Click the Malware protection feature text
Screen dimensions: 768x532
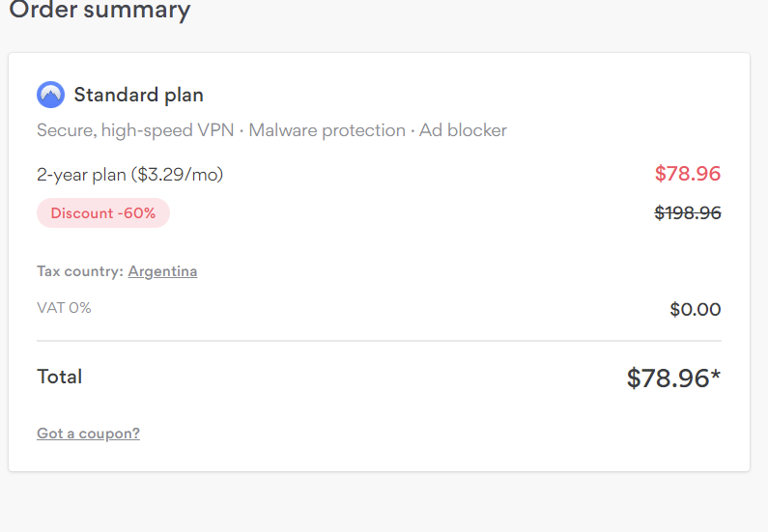coord(327,130)
